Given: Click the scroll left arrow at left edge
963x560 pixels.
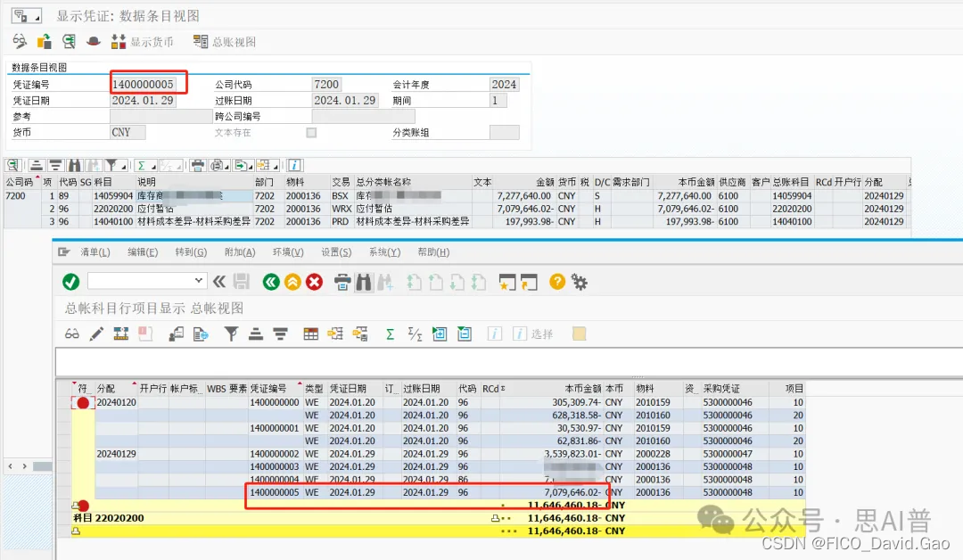Looking at the screenshot, I should [x=11, y=466].
